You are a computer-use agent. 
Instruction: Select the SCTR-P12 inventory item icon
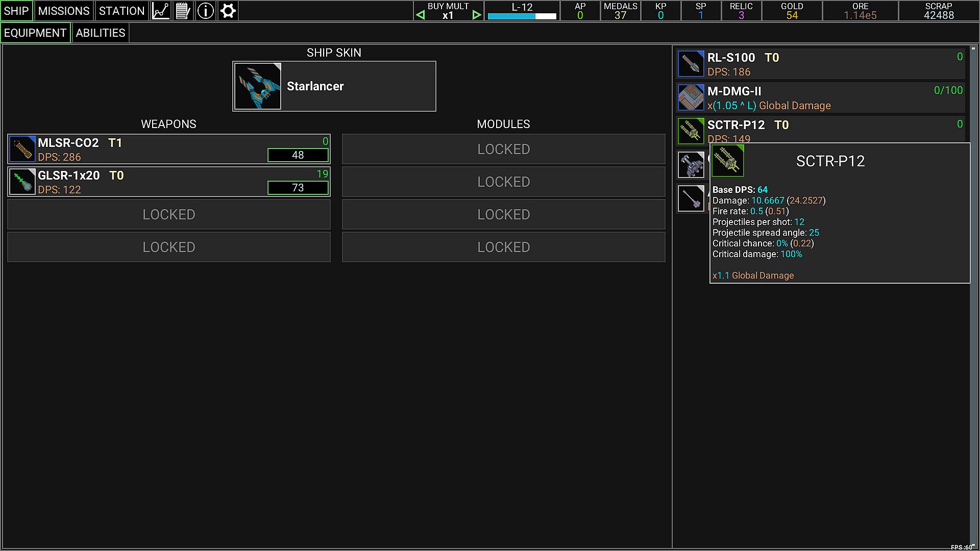click(691, 131)
